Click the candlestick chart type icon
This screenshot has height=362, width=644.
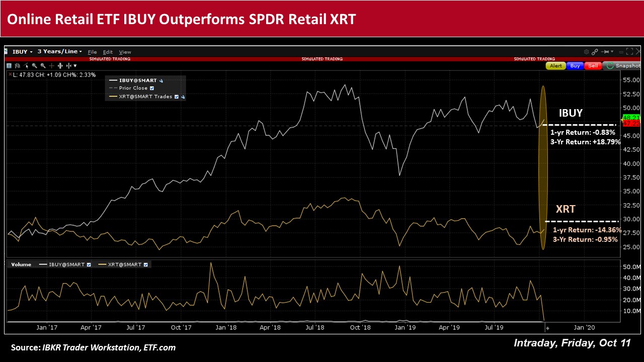pyautogui.click(x=18, y=65)
